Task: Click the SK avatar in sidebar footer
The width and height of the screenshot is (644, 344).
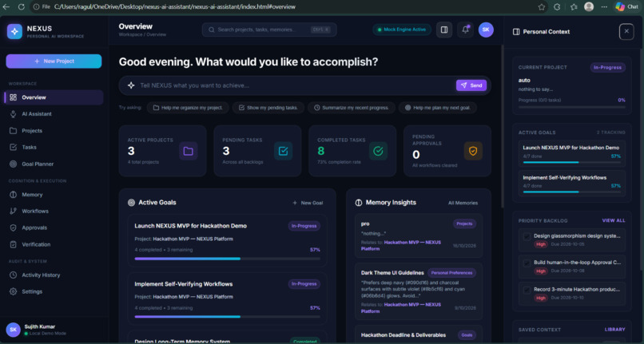Action: (13, 330)
